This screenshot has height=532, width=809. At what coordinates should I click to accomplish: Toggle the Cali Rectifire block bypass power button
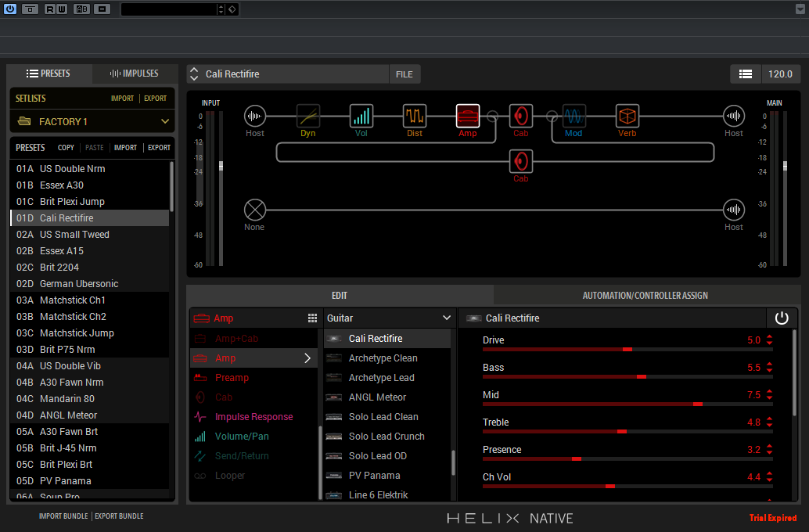point(782,318)
